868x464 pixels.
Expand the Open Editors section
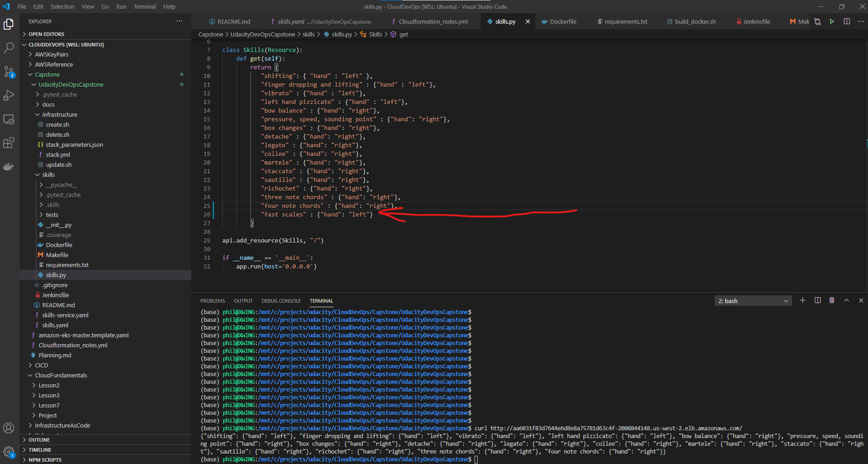coord(106,34)
